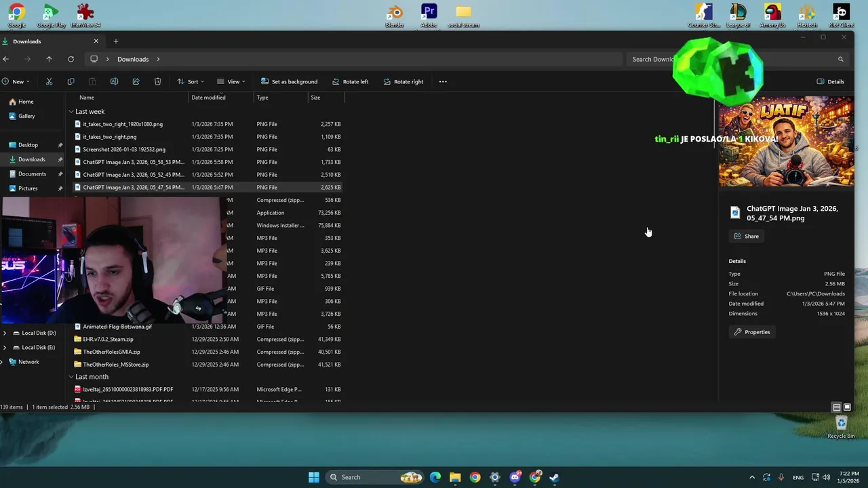Sort by the Size column header
Screen dimensions: 868x488
[326, 98]
